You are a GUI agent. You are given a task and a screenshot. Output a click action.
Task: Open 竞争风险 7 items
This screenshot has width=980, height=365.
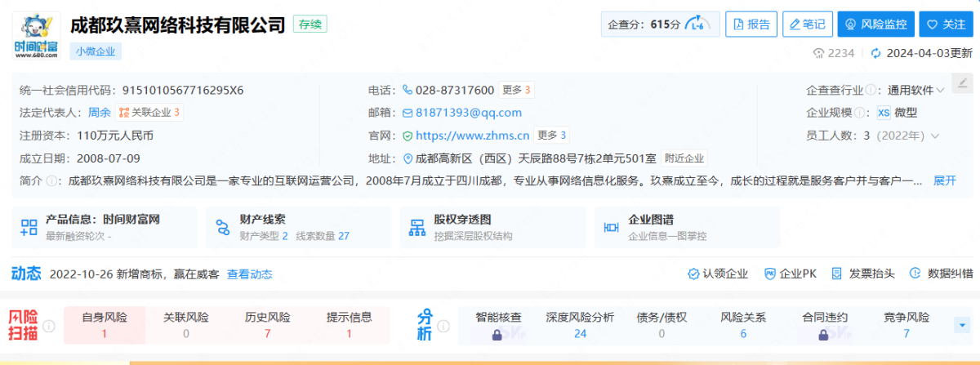coord(906,325)
